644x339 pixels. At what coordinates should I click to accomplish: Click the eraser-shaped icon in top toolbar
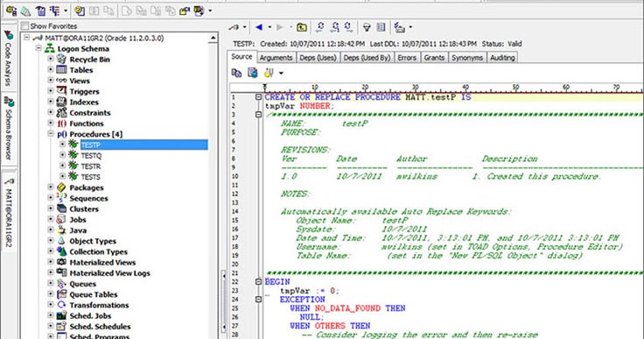[x=26, y=11]
